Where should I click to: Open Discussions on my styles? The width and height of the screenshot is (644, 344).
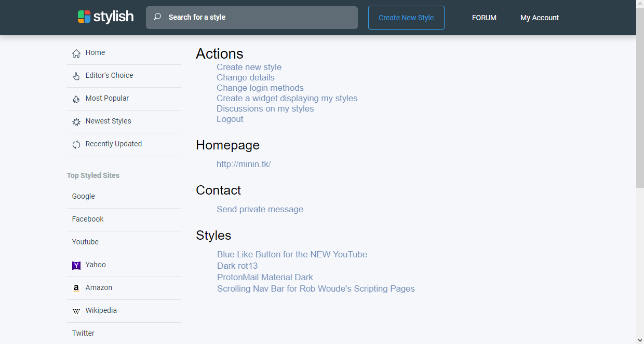tap(265, 108)
